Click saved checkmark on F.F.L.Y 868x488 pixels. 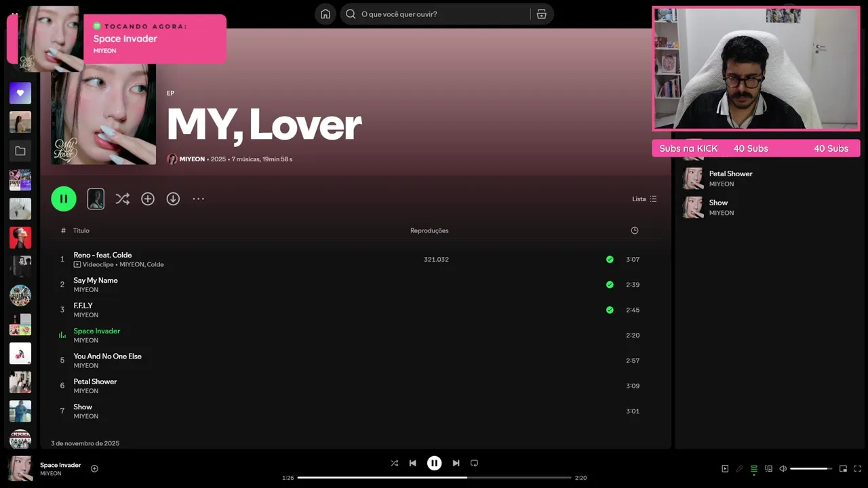610,310
